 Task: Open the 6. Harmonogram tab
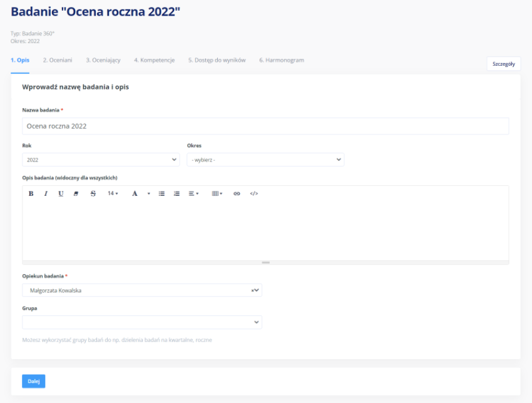click(282, 60)
